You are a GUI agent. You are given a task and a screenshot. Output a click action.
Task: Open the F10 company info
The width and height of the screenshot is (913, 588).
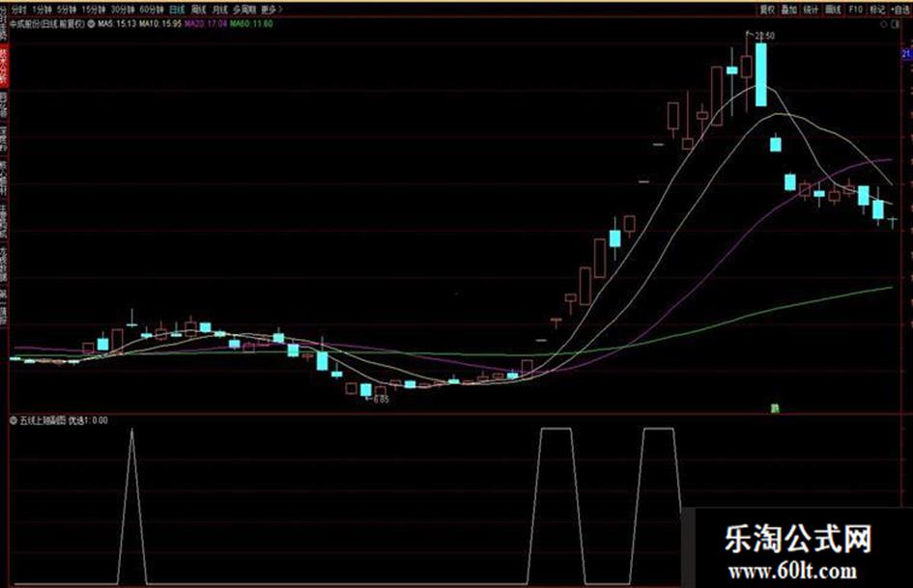(855, 10)
